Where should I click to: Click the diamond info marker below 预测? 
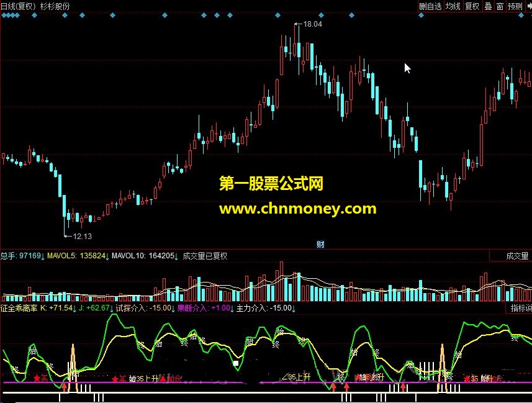[x=521, y=16]
